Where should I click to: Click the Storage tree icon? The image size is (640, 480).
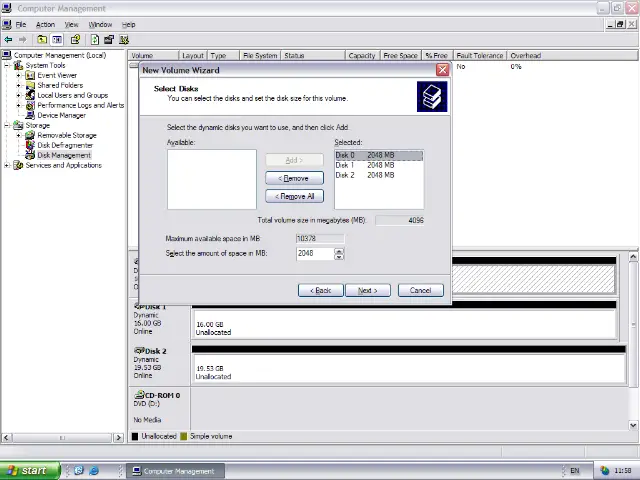click(18, 125)
